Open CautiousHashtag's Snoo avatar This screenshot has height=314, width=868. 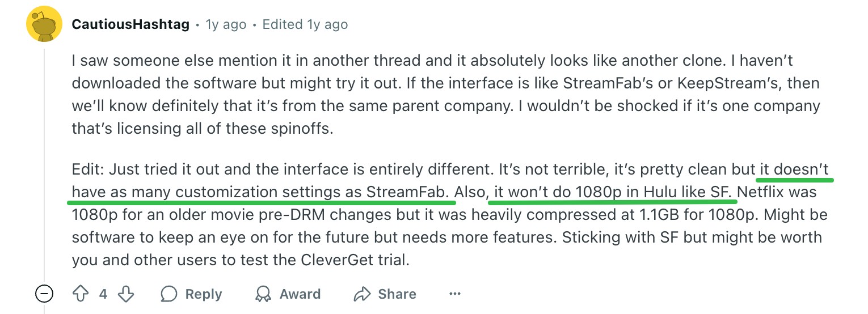pos(44,24)
